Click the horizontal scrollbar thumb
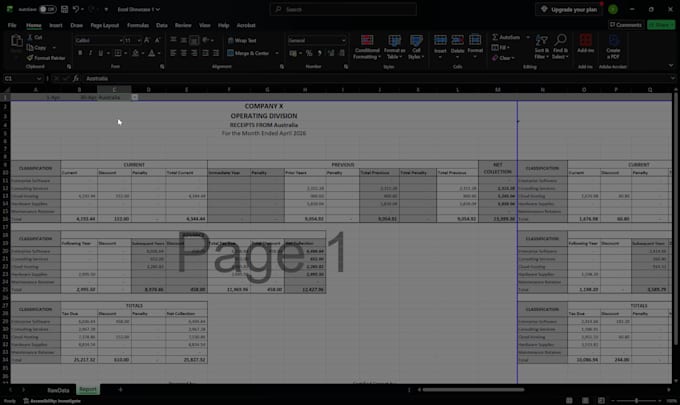 coord(473,390)
